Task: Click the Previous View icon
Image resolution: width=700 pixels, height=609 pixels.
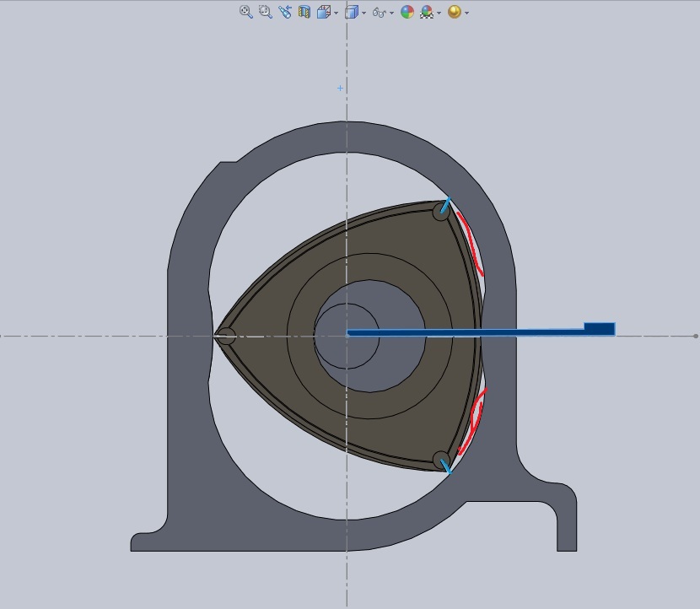Action: tap(284, 12)
